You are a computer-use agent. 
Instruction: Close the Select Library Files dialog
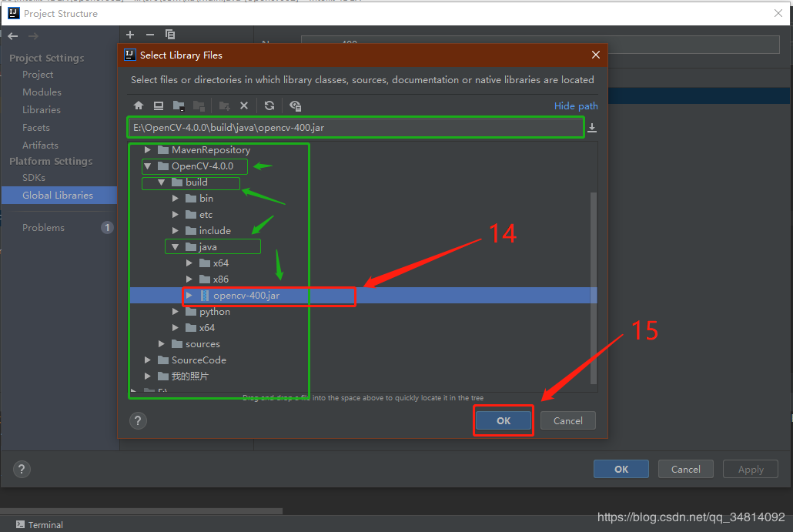pyautogui.click(x=596, y=55)
